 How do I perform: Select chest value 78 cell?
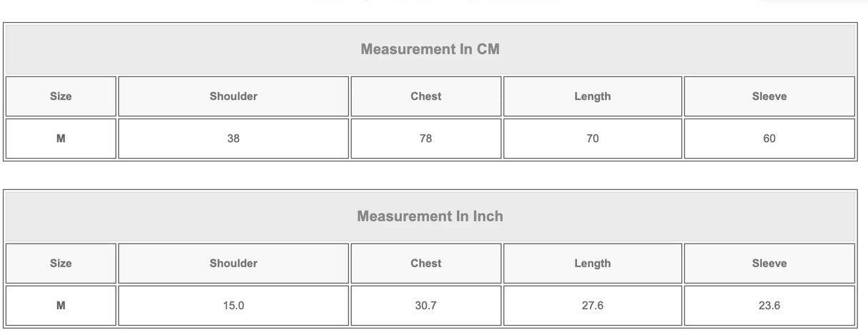425,139
